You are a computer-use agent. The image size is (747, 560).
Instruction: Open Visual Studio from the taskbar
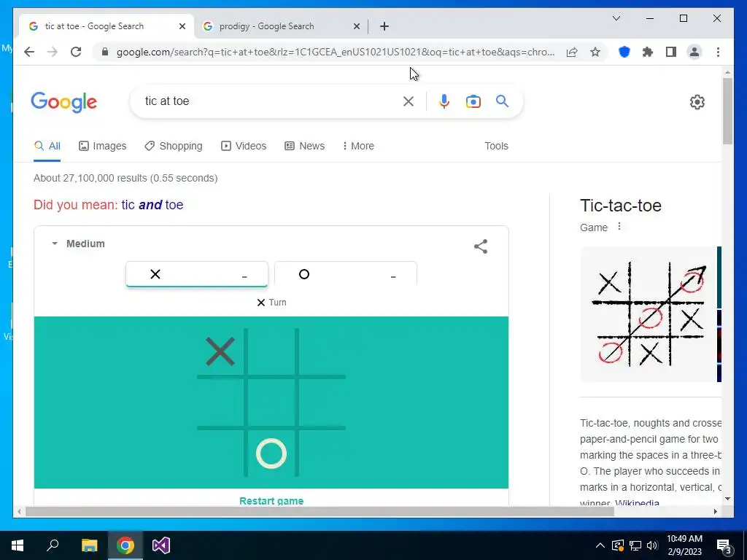tap(161, 545)
